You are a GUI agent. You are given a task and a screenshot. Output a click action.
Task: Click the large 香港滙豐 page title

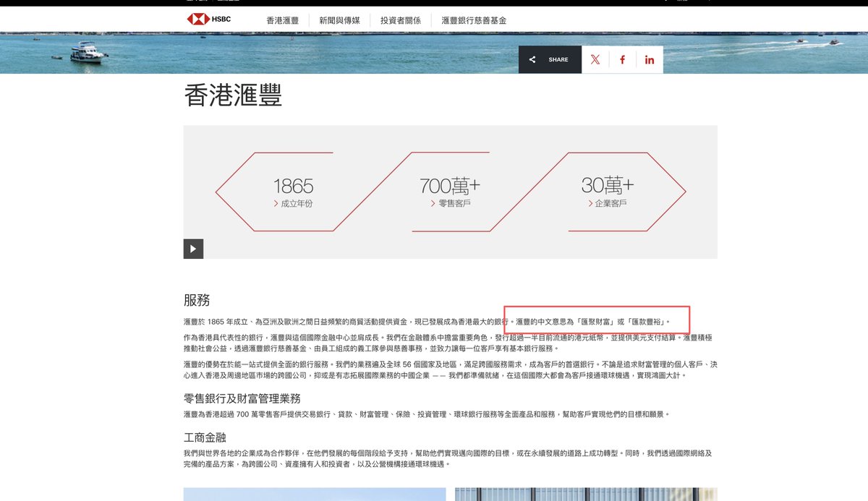click(x=233, y=95)
